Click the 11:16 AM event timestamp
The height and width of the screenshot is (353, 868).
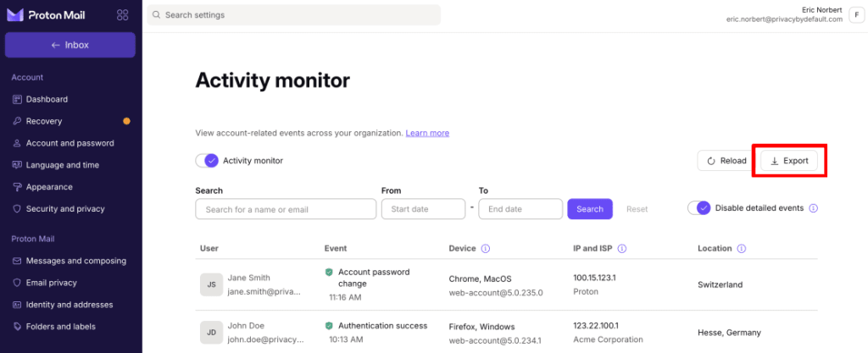(x=345, y=297)
